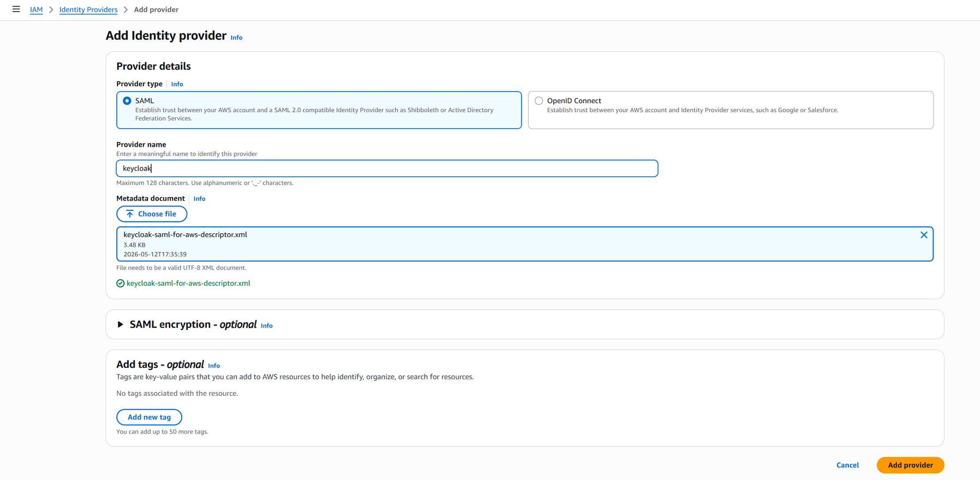Click the Add new tag button
Viewport: 980px width, 480px height.
pos(149,417)
